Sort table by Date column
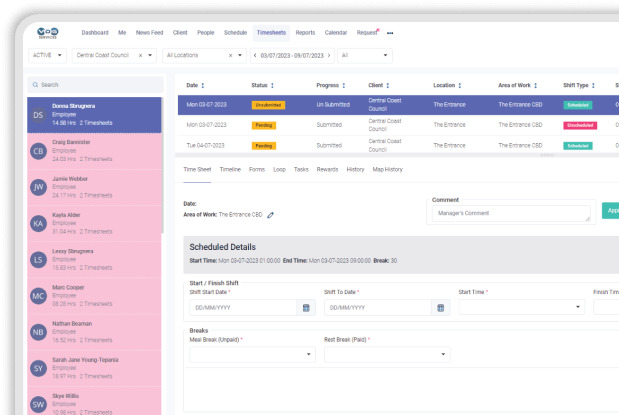Screen dimensions: 619x415 (203, 85)
